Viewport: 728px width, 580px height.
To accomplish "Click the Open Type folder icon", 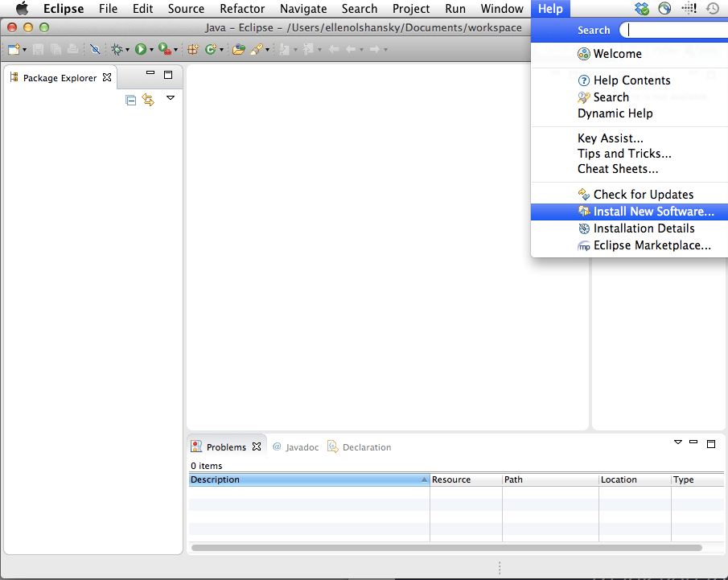I will click(239, 49).
